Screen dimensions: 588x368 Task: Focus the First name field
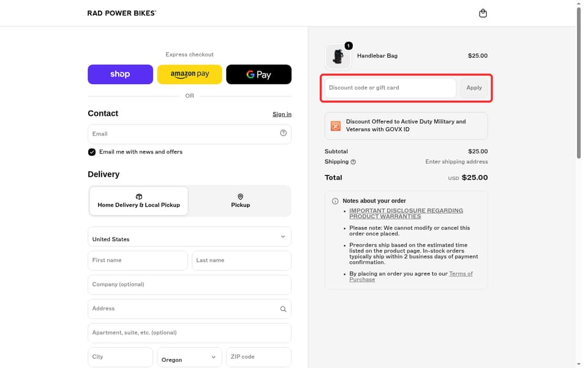click(138, 261)
